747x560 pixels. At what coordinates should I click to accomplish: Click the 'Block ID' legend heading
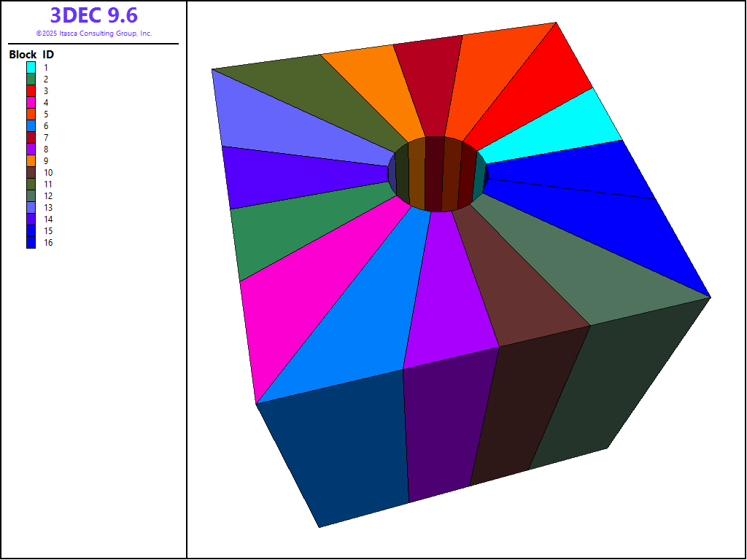[x=31, y=55]
